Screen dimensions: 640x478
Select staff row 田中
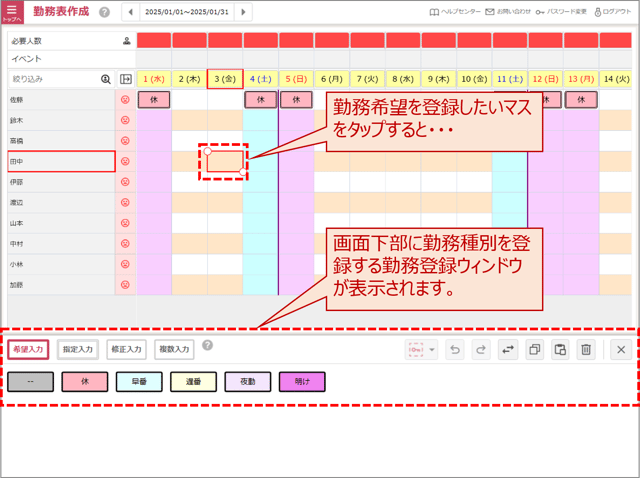point(61,161)
